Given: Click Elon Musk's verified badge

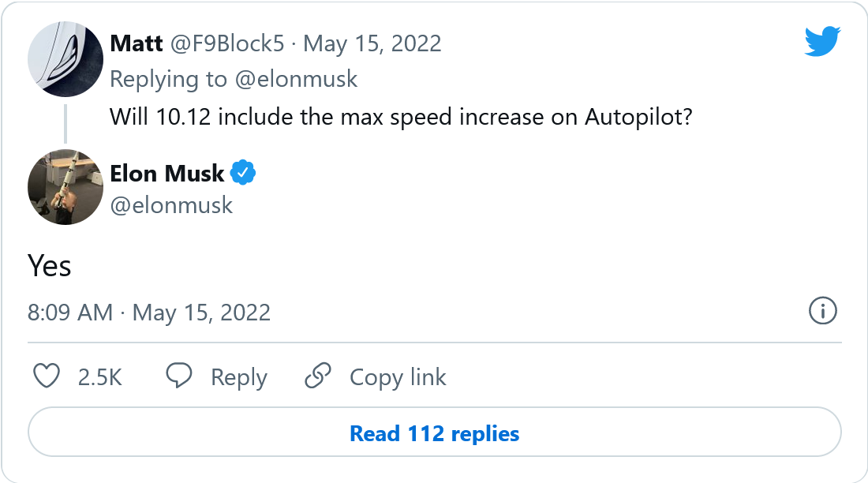Looking at the screenshot, I should pos(243,173).
